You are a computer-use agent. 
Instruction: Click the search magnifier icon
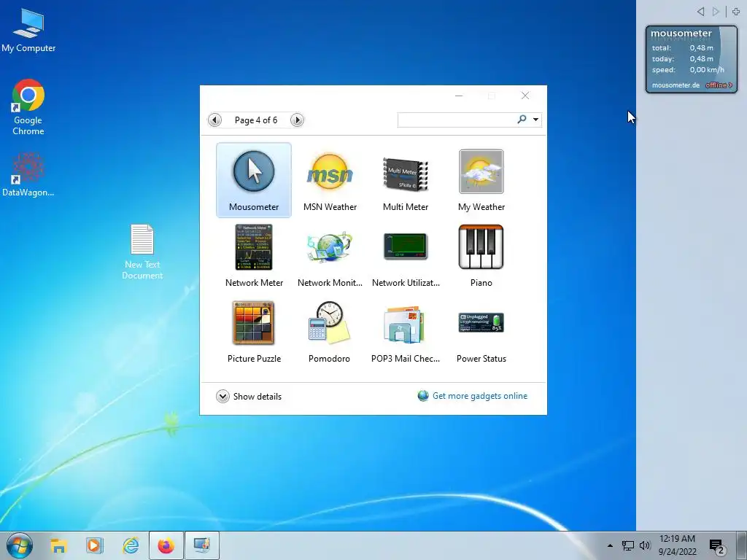(x=522, y=119)
